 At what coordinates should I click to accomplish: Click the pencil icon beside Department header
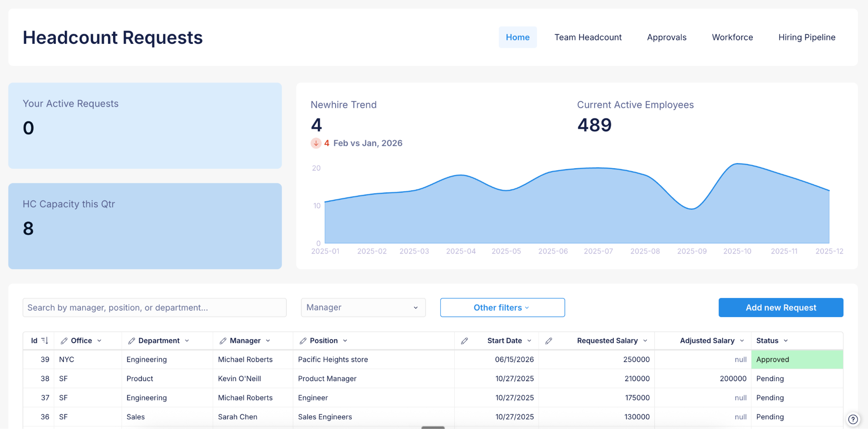[x=131, y=341]
